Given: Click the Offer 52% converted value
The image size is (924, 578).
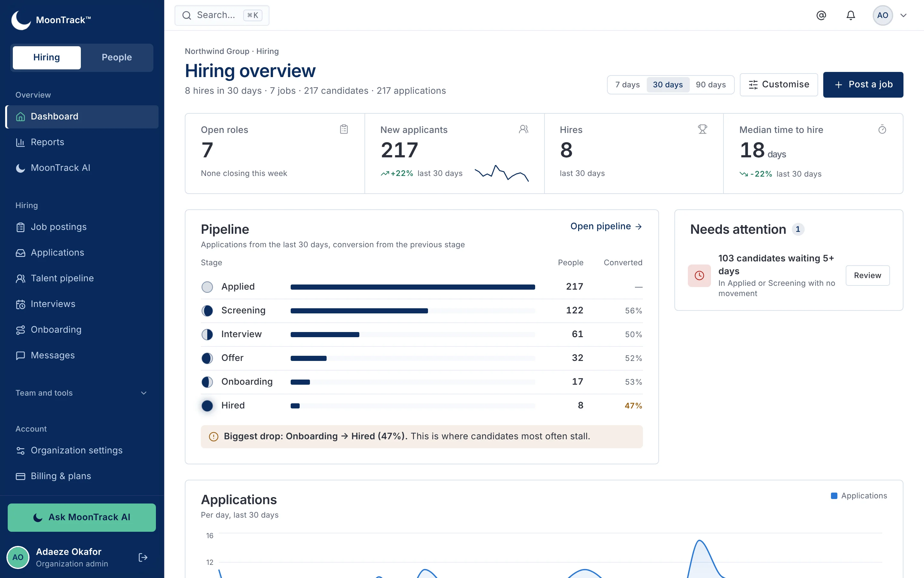Looking at the screenshot, I should click(x=633, y=358).
